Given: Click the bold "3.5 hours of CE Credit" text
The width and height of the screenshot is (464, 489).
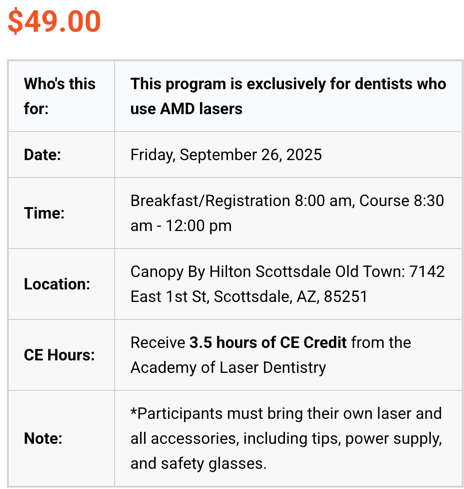Looking at the screenshot, I should coord(268,343).
